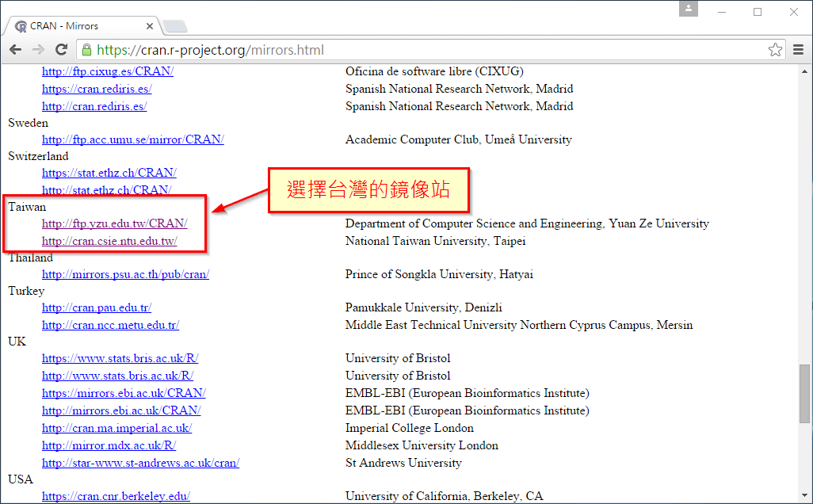Open a new tab button
This screenshot has height=504, width=813.
(175, 27)
